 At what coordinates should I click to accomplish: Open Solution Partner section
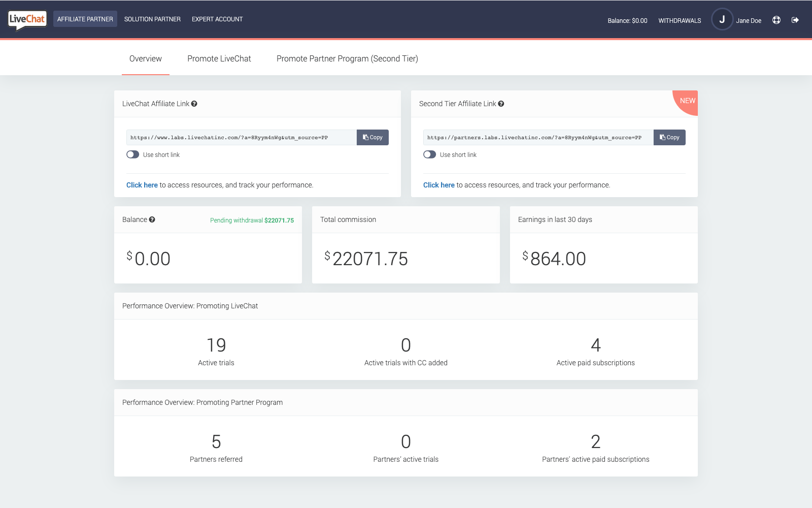[152, 19]
